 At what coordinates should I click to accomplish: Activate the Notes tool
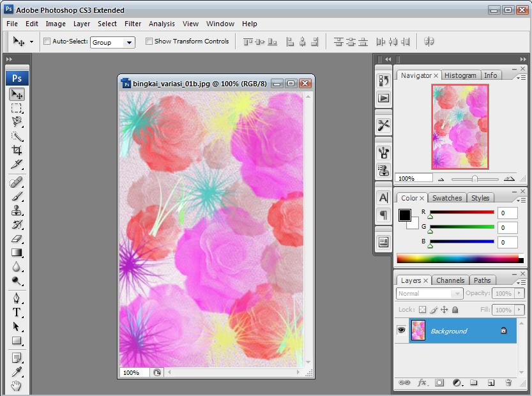[17, 358]
